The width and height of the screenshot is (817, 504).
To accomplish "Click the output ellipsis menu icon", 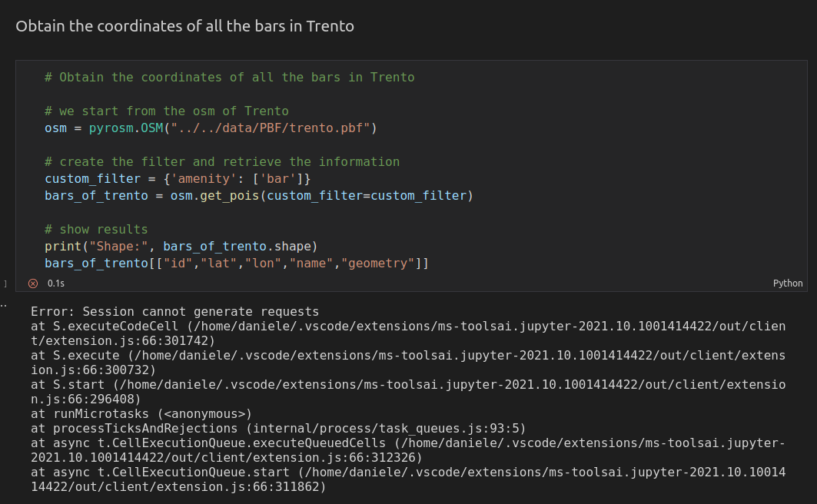I will tap(3, 305).
